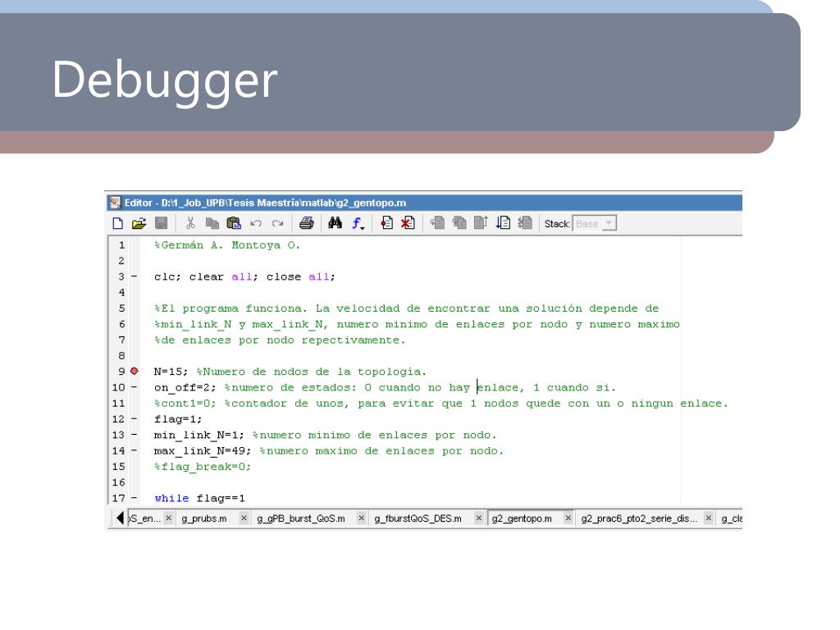
Task: Cut selection with the scissors icon
Action: pyautogui.click(x=190, y=223)
